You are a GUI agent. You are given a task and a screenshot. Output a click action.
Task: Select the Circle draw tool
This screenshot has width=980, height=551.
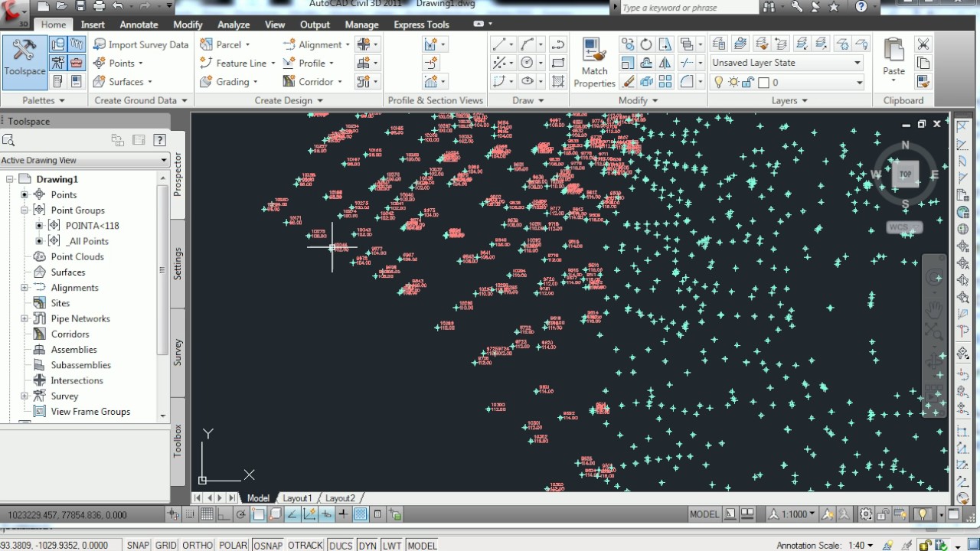[527, 63]
